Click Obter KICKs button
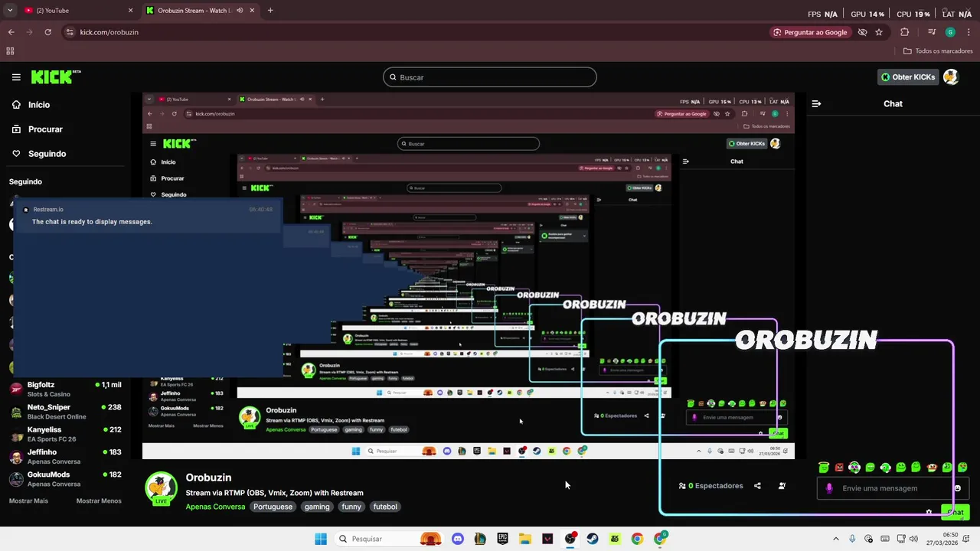980x551 pixels. (908, 77)
